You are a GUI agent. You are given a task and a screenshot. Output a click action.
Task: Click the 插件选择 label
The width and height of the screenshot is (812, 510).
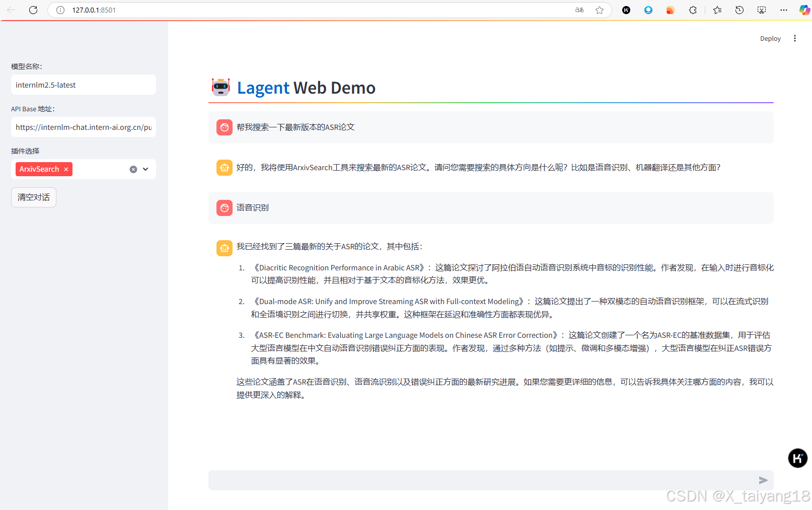(x=25, y=151)
